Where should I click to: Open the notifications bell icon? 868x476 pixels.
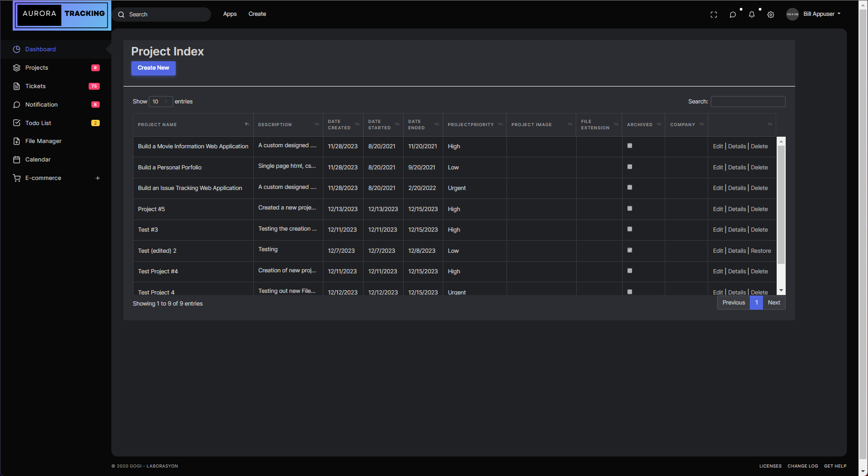coord(751,15)
